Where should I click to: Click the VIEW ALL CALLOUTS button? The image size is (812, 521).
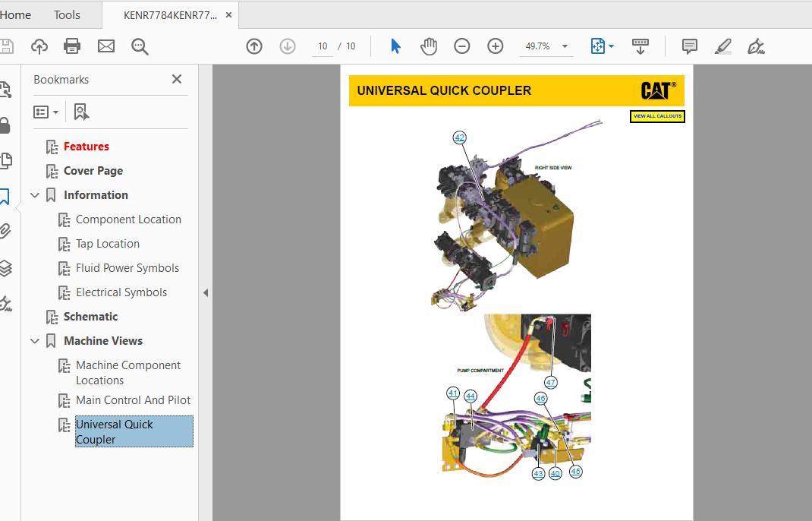(x=657, y=116)
